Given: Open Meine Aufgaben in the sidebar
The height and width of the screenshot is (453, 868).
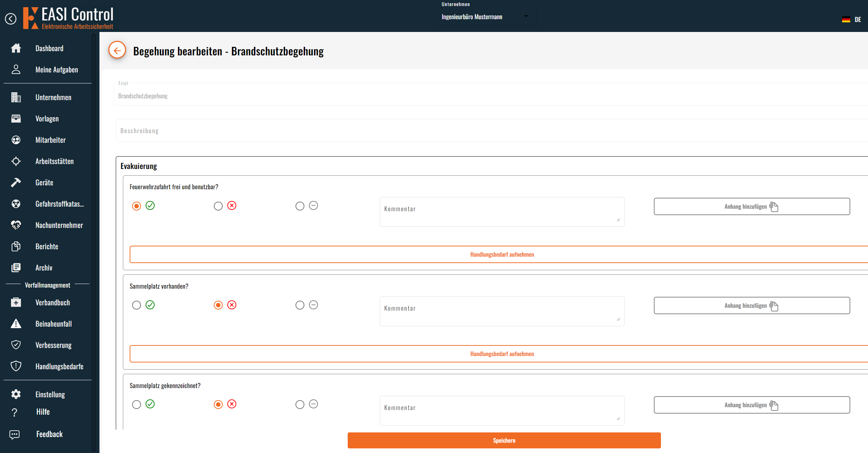Looking at the screenshot, I should tap(56, 70).
